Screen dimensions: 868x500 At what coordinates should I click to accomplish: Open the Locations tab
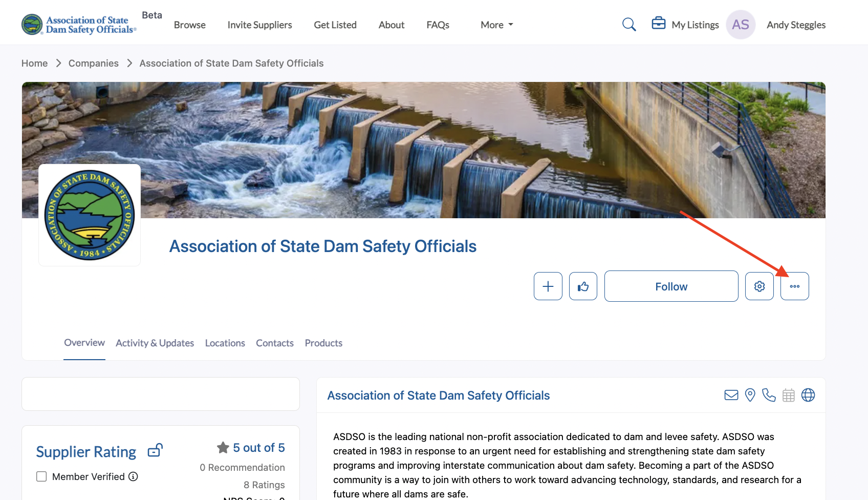click(x=225, y=343)
